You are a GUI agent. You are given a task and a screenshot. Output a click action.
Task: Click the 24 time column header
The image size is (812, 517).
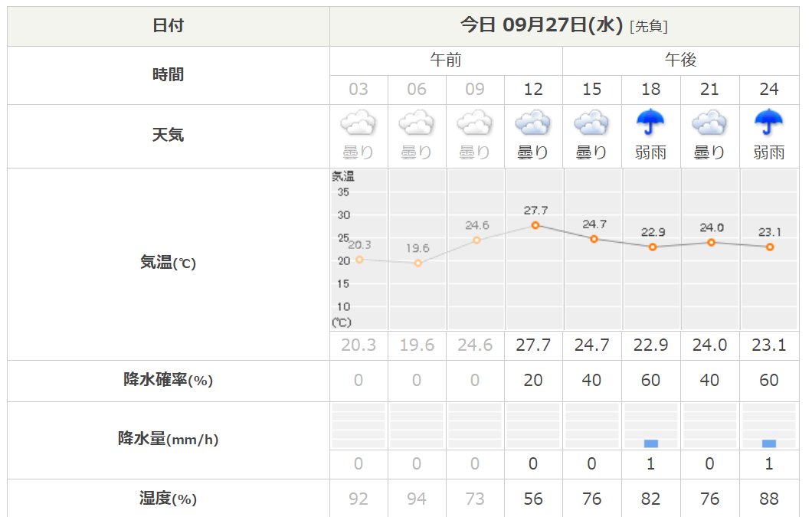click(769, 90)
